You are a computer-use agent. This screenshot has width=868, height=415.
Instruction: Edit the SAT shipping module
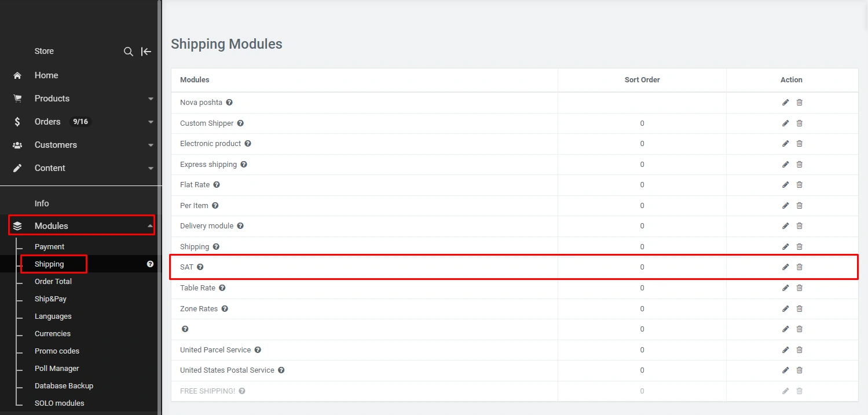[x=785, y=267]
